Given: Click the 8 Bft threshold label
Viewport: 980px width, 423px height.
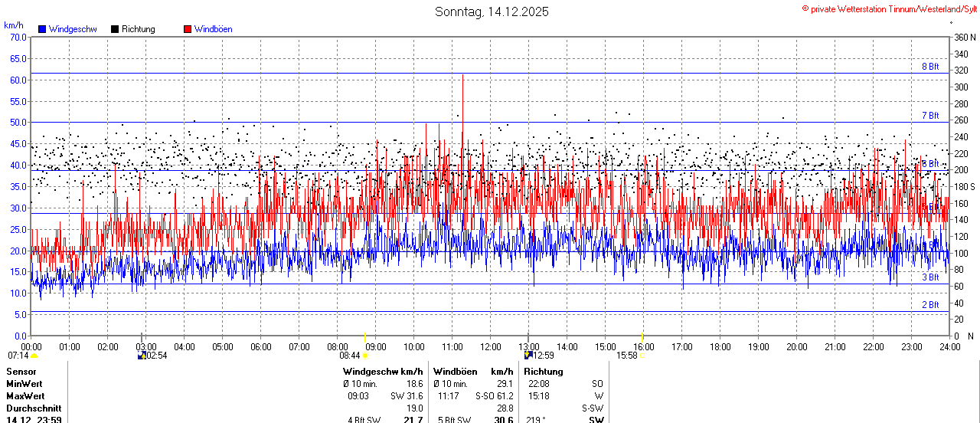Looking at the screenshot, I should coord(930,67).
